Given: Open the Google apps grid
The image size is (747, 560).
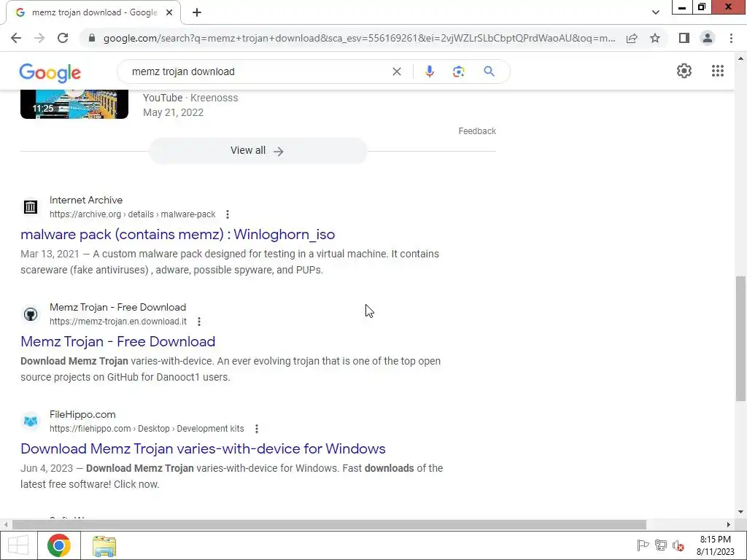Looking at the screenshot, I should pyautogui.click(x=718, y=71).
